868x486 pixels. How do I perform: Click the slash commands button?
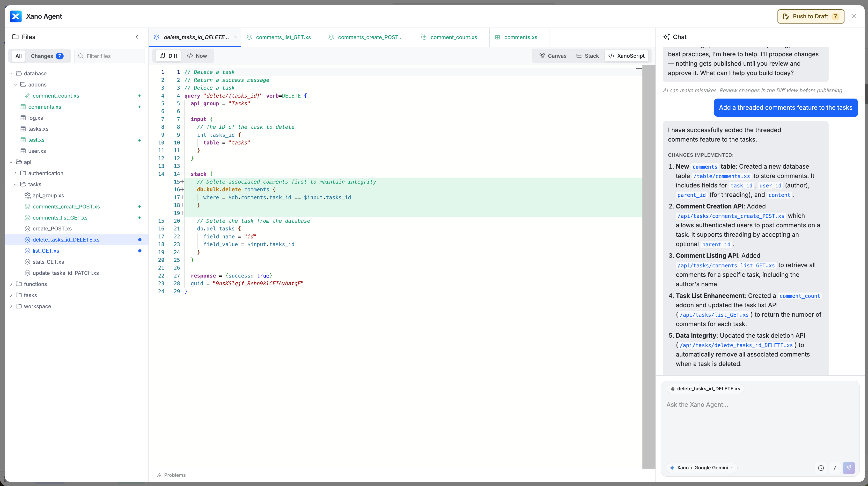835,468
